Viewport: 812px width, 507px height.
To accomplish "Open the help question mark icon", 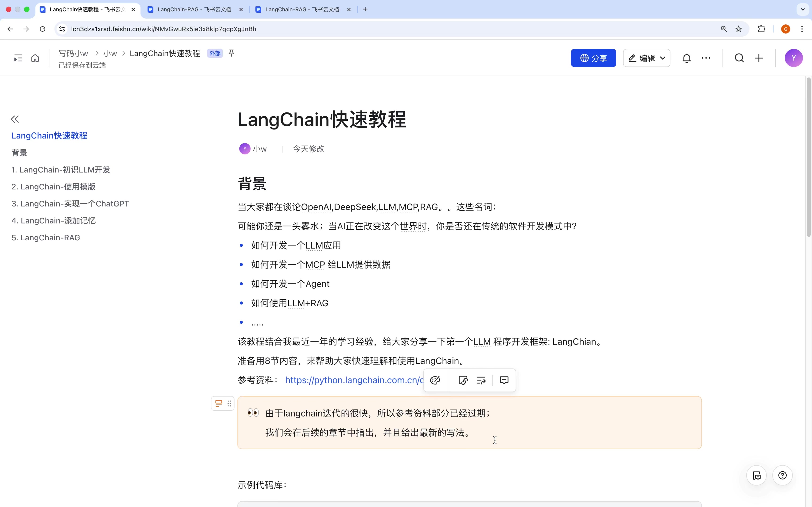I will click(782, 475).
